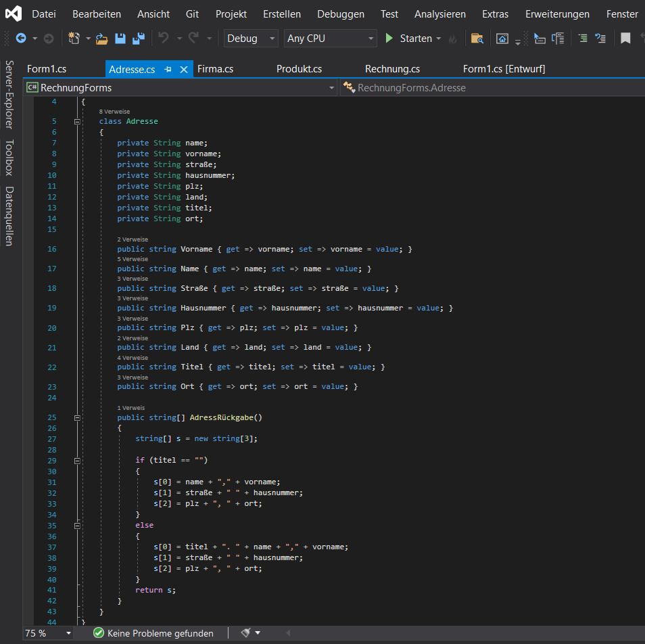The image size is (645, 644).
Task: Click the Save All double-disk icon
Action: point(139,39)
